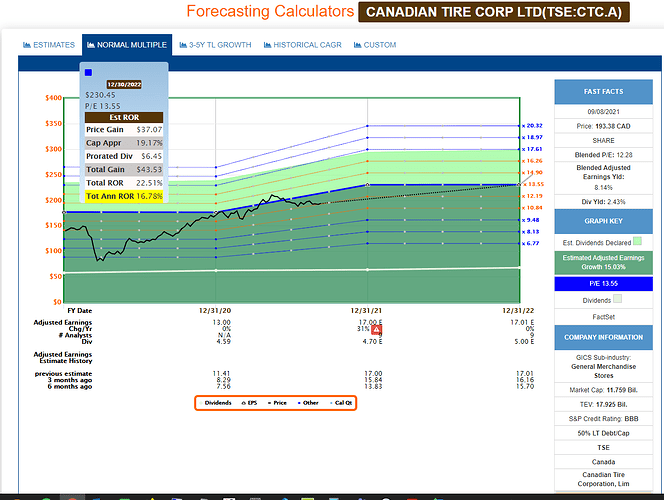
Task: Open the Historical CAGR tab
Action: 302,45
